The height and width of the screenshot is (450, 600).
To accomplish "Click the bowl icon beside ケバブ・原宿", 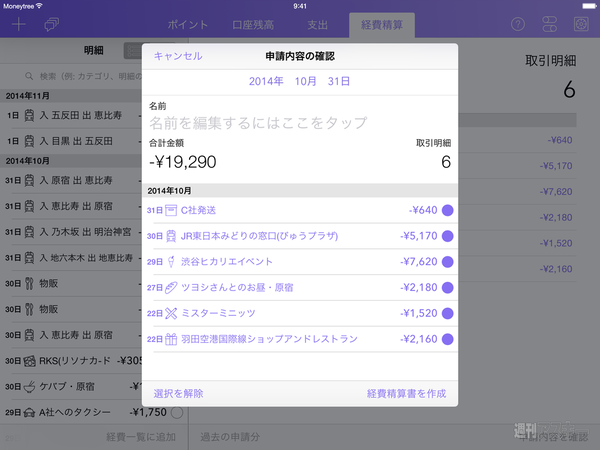I will (29, 387).
